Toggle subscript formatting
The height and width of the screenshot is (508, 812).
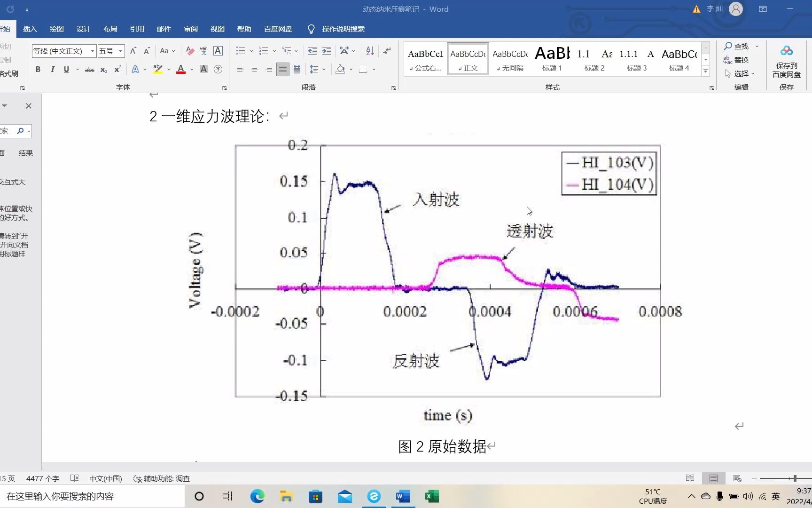[103, 70]
